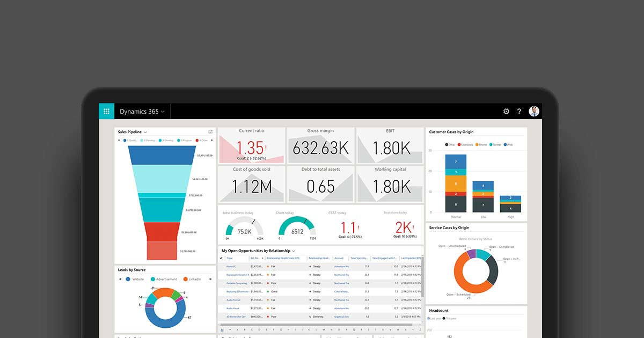This screenshot has width=644, height=338.
Task: Open Help using the question mark icon
Action: pyautogui.click(x=519, y=111)
